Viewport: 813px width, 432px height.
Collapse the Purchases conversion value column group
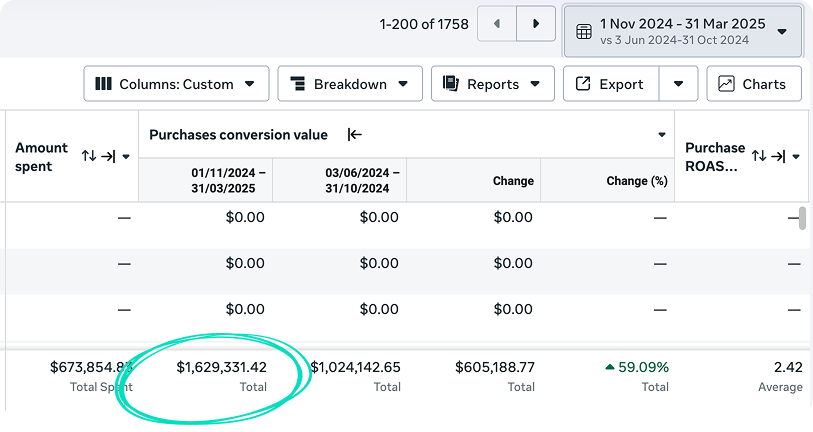pyautogui.click(x=354, y=135)
